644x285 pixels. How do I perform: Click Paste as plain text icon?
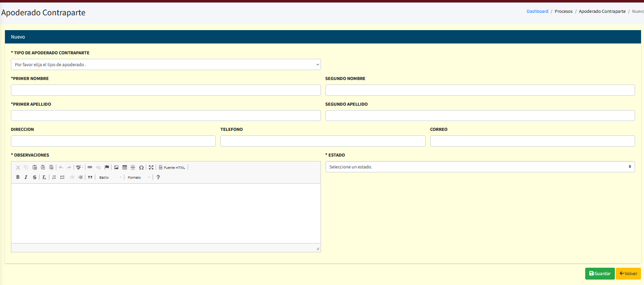[x=43, y=167]
